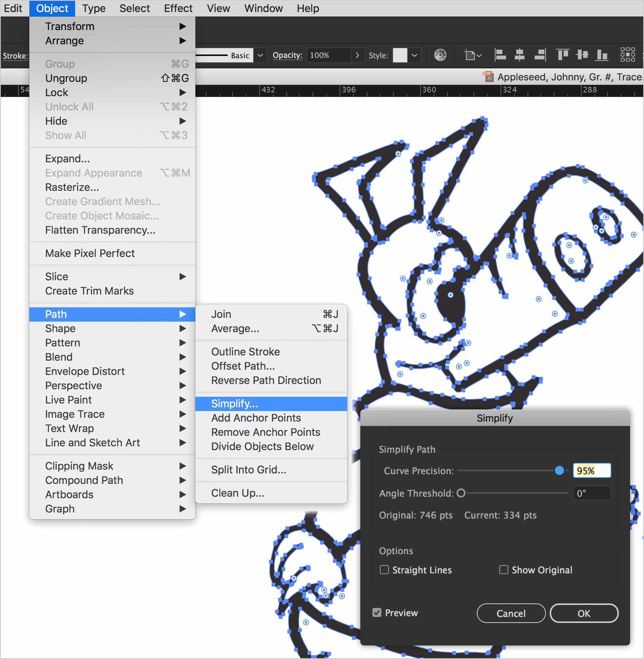Choose Join in Path submenu
Viewport: 644px width, 659px height.
coord(271,314)
